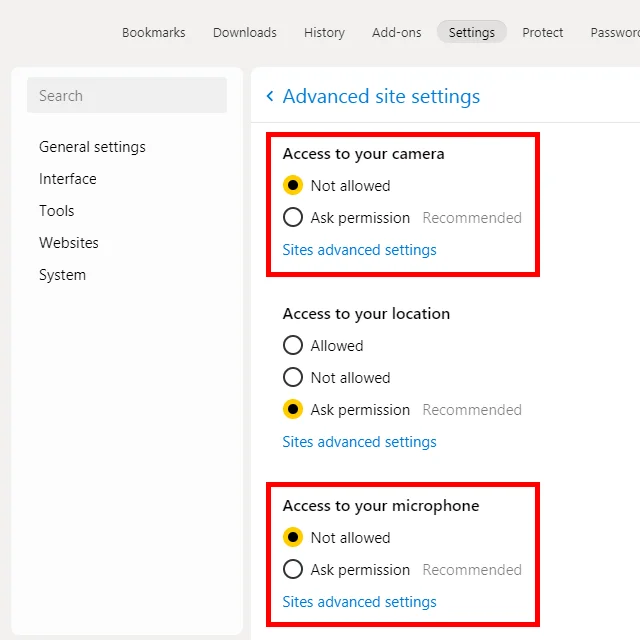The height and width of the screenshot is (640, 640).
Task: Go to Tools section in sidebar
Action: point(56,211)
